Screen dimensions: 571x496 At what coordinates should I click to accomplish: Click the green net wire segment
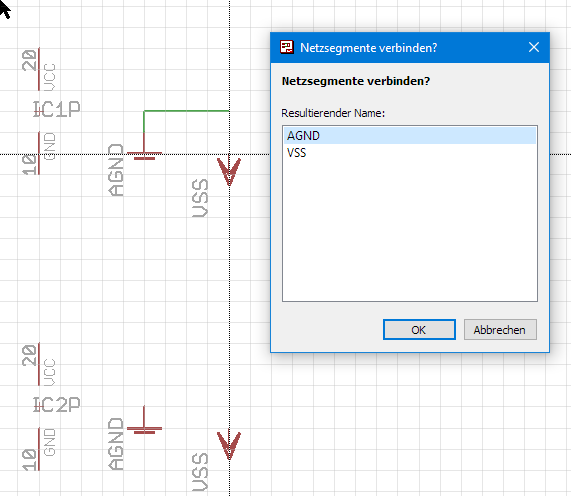(186, 111)
